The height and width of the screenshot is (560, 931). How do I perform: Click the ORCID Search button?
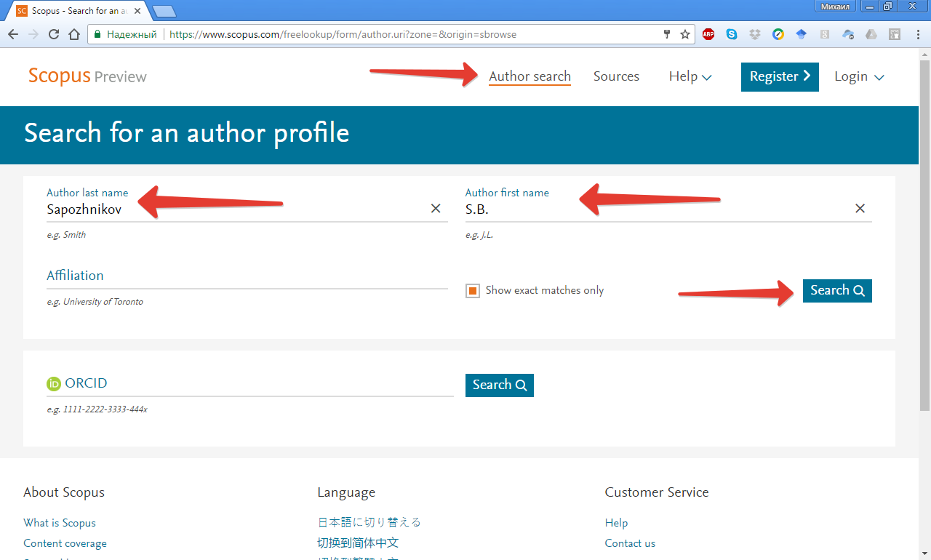pyautogui.click(x=500, y=385)
